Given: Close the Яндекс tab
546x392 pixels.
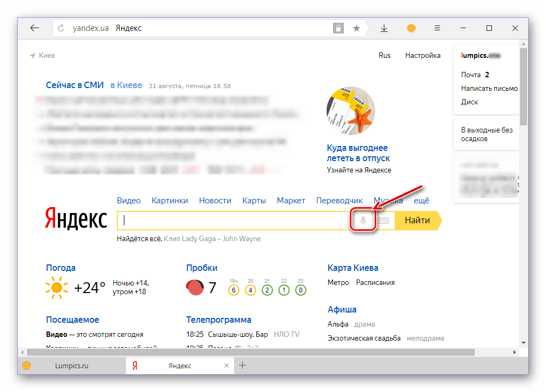Looking at the screenshot, I should 227,366.
